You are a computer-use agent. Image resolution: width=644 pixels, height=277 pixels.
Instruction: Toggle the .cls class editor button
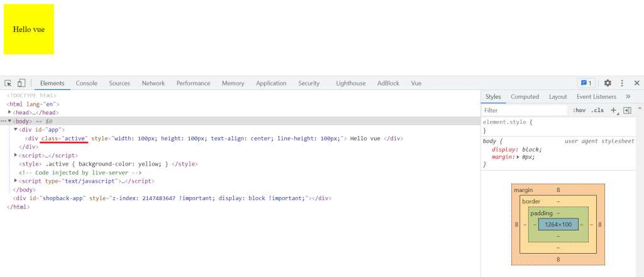tap(597, 110)
